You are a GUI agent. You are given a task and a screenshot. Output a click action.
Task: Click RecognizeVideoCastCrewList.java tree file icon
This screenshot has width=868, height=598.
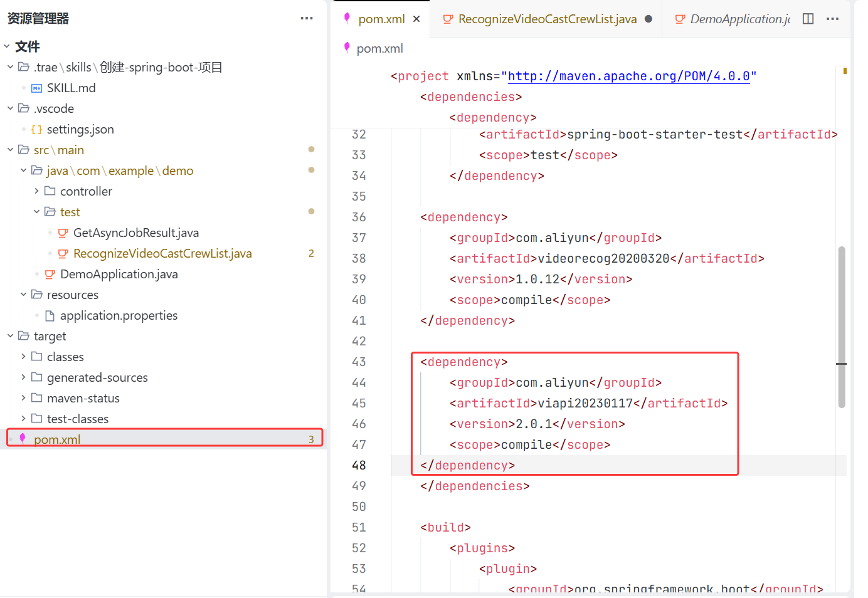(63, 254)
